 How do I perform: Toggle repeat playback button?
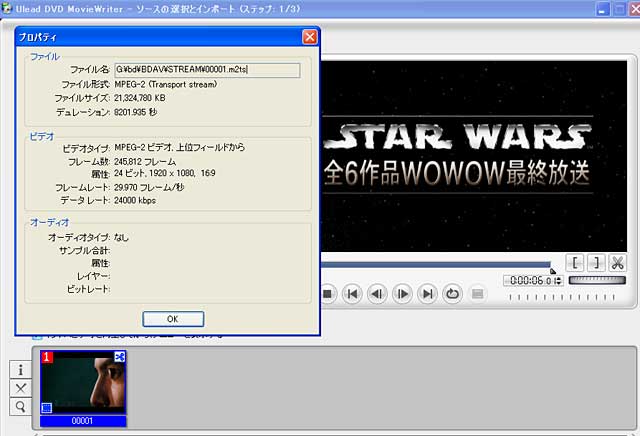pos(452,294)
